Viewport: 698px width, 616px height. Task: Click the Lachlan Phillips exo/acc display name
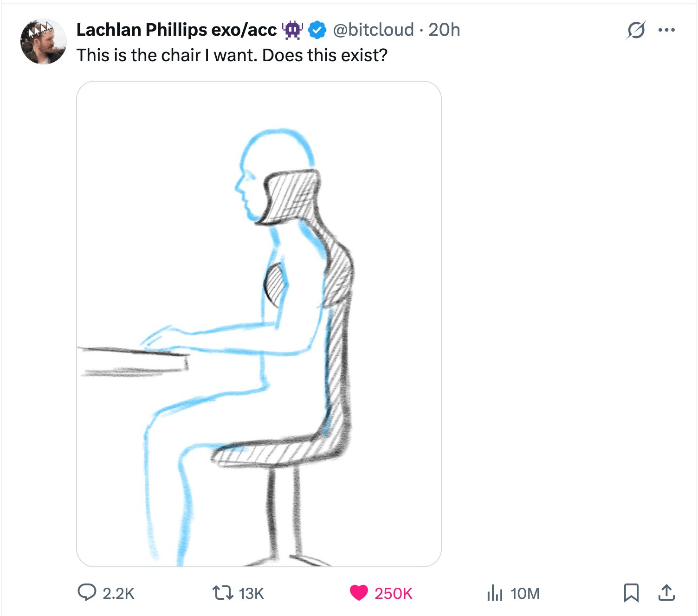click(176, 30)
